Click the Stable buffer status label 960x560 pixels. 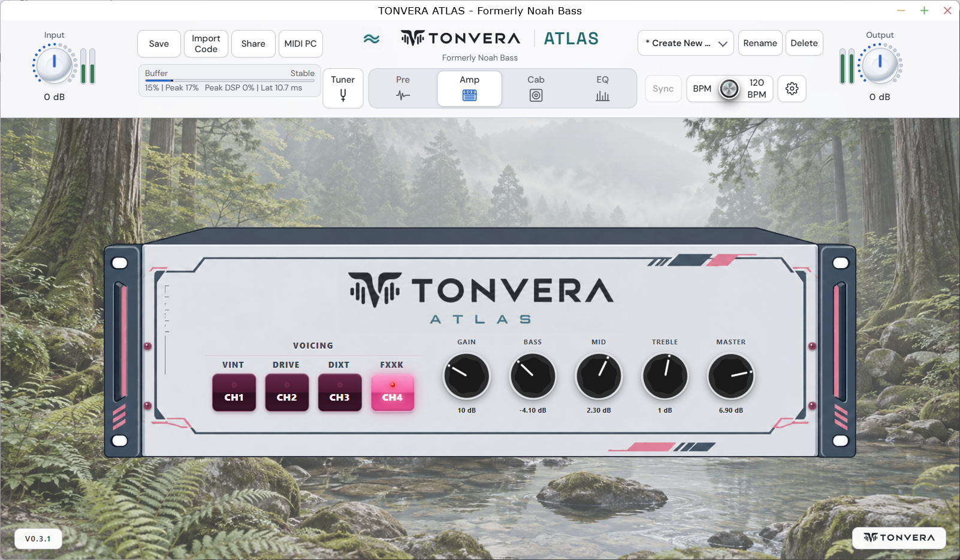pos(303,73)
